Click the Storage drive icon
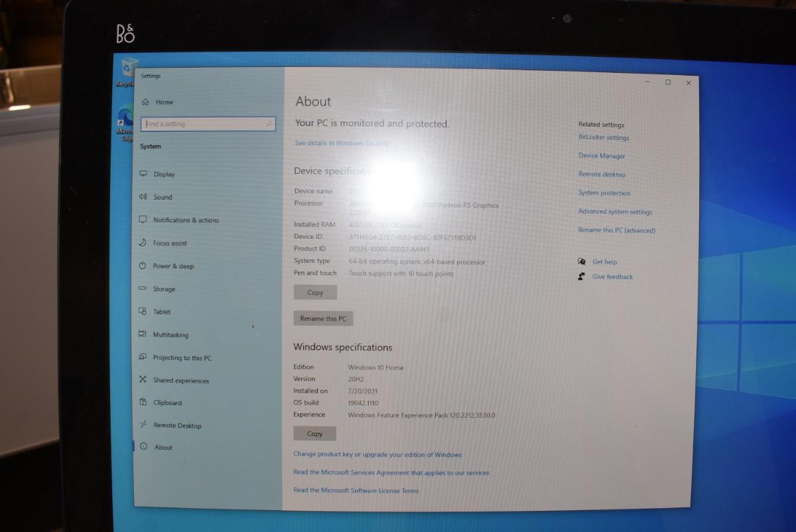Viewport: 796px width, 532px height. [143, 289]
